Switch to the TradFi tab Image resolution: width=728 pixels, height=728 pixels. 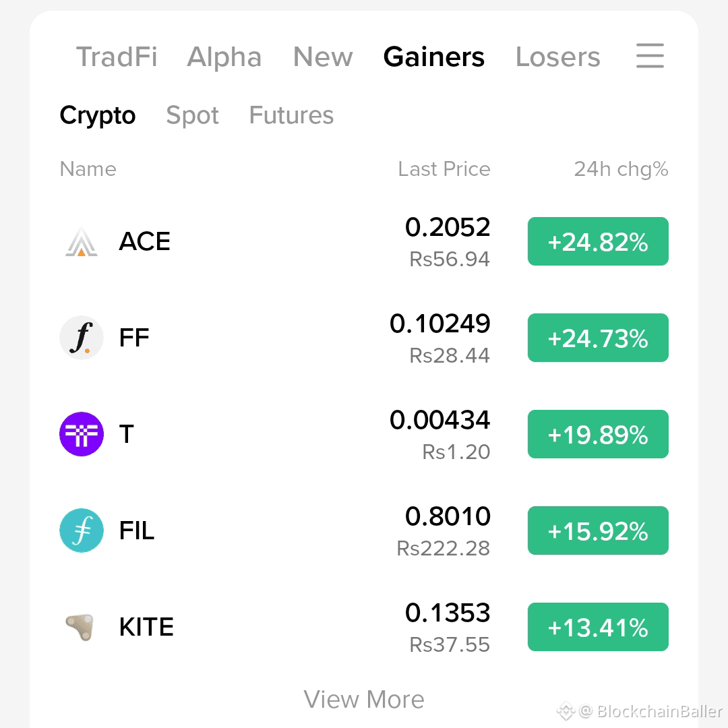pyautogui.click(x=117, y=57)
